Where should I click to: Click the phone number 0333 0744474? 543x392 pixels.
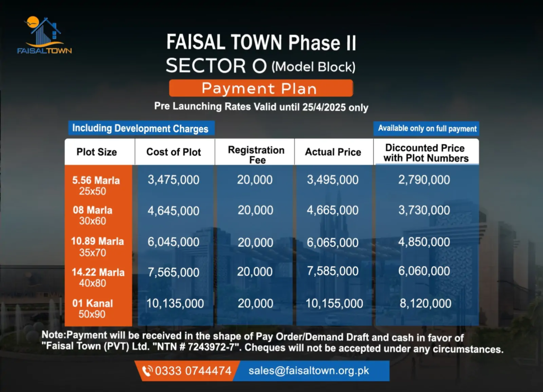click(193, 371)
